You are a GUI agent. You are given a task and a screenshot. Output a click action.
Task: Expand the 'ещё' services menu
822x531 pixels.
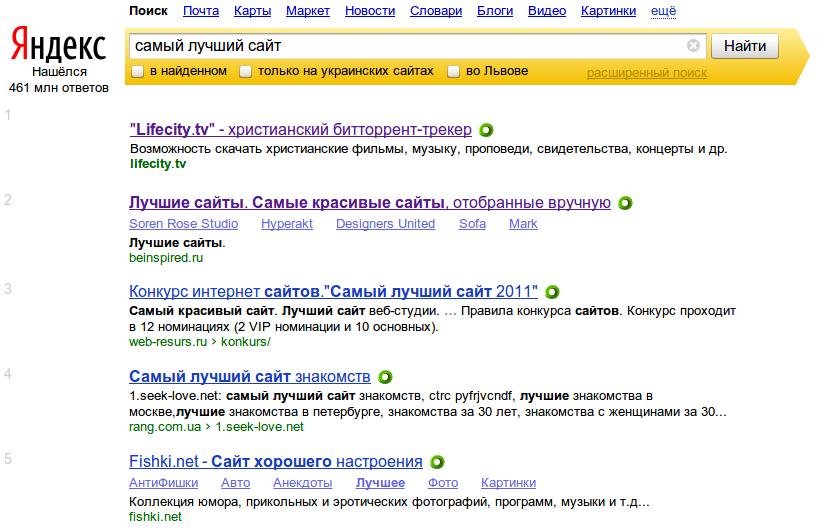(x=663, y=11)
